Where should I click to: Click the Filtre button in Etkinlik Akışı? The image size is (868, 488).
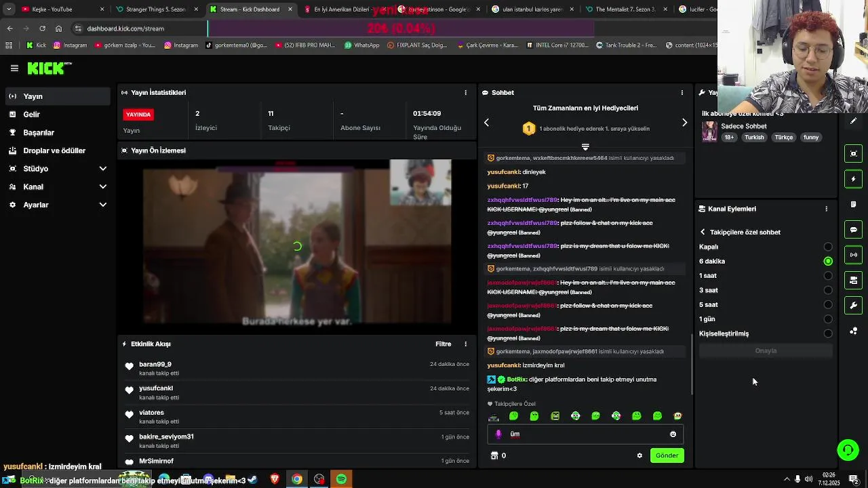tap(443, 344)
